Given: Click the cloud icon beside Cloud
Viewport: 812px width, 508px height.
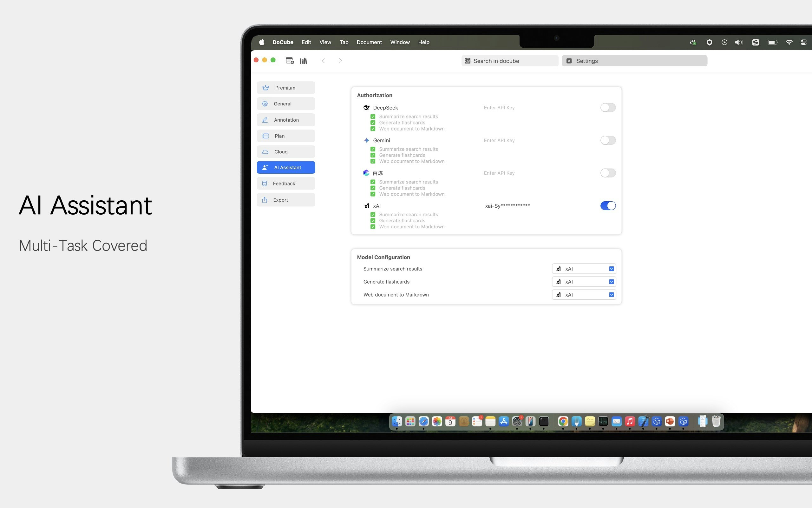Looking at the screenshot, I should tap(265, 152).
